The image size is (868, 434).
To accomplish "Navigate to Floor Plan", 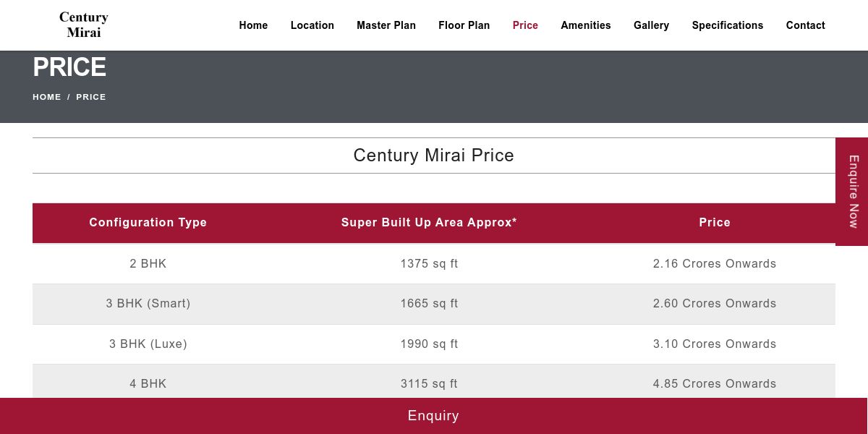I will click(464, 25).
